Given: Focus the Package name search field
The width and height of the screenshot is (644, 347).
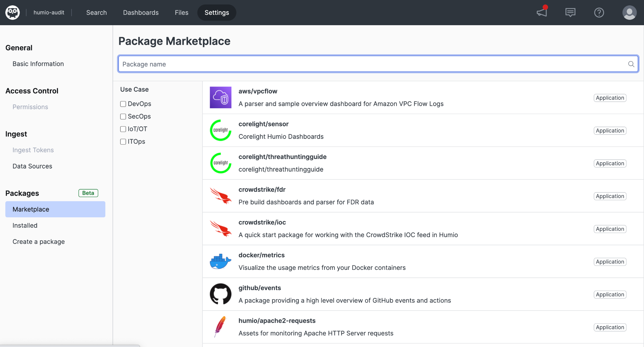Looking at the screenshot, I should (x=378, y=64).
